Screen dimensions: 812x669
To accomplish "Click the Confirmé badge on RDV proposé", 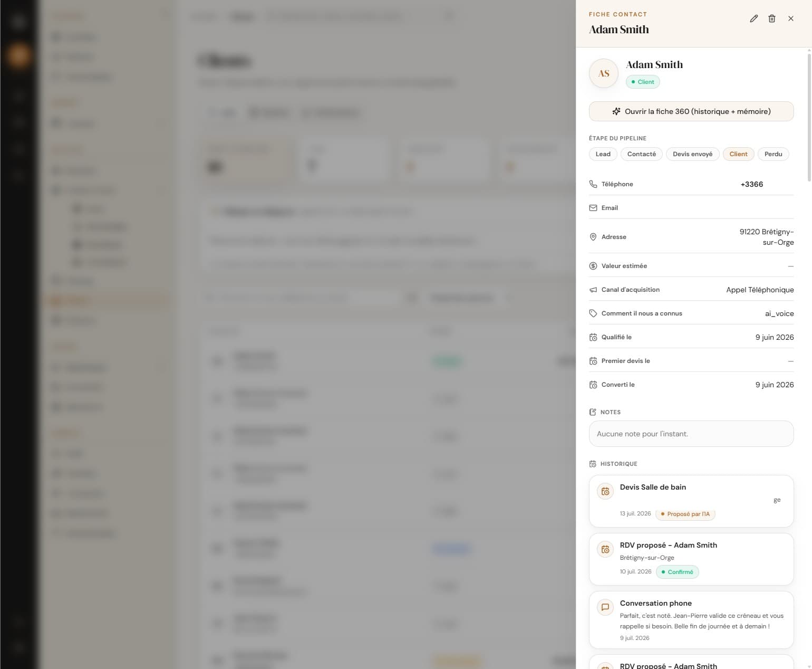I will 678,572.
